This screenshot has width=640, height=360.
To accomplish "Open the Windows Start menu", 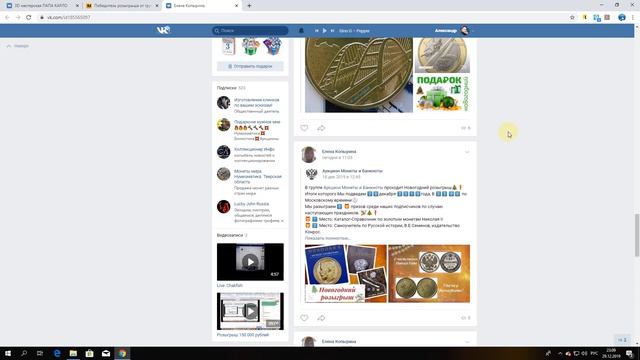I will 8,353.
